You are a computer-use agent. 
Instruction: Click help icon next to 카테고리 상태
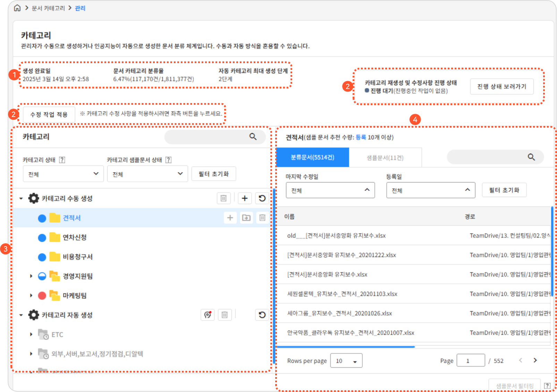[x=62, y=160]
